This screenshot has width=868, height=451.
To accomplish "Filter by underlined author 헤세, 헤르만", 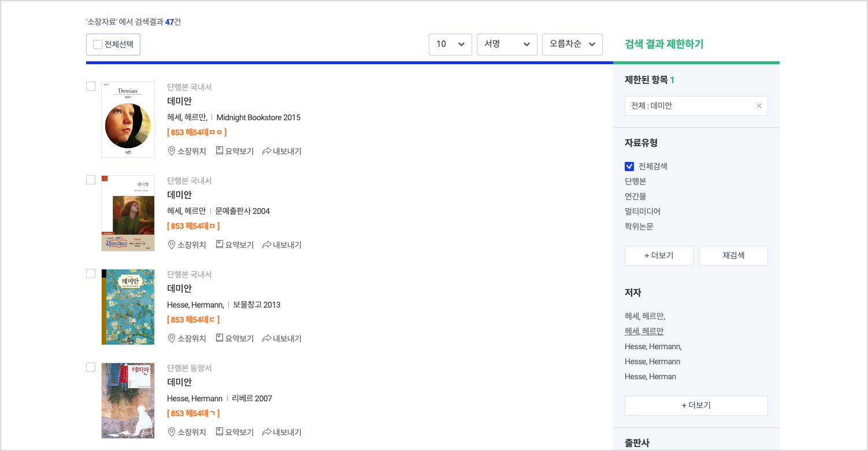I will pos(644,331).
